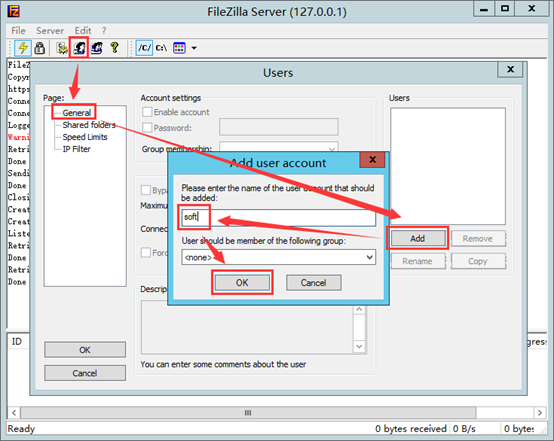This screenshot has width=554, height=441.
Task: Open the Edit menu
Action: (83, 31)
